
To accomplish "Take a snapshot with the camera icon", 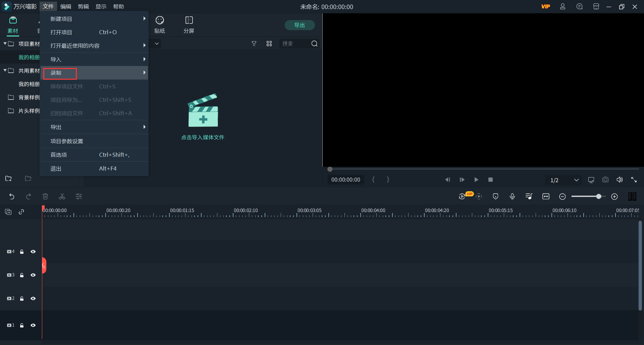I will click(605, 180).
